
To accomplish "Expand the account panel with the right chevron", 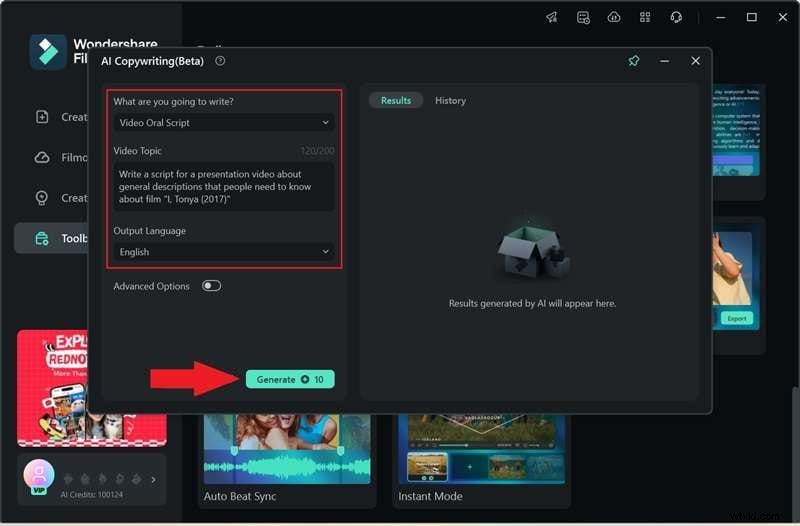I will (154, 479).
